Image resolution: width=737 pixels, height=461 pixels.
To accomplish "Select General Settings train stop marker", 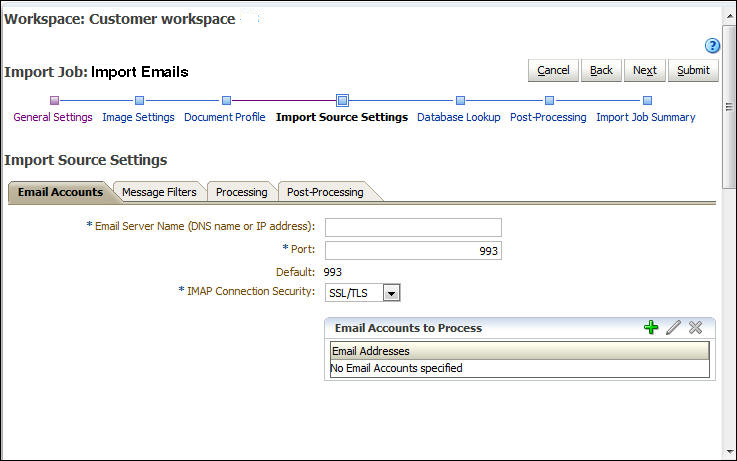I will coord(55,100).
